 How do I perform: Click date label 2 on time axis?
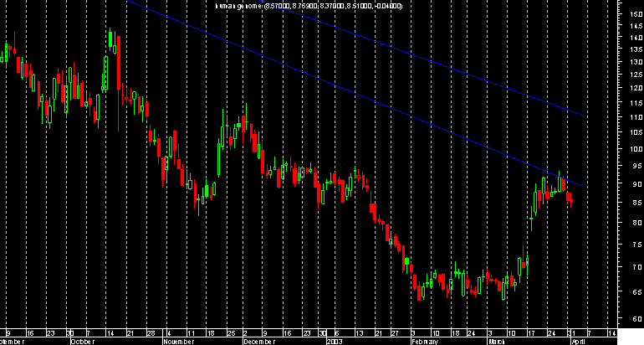(x=246, y=333)
